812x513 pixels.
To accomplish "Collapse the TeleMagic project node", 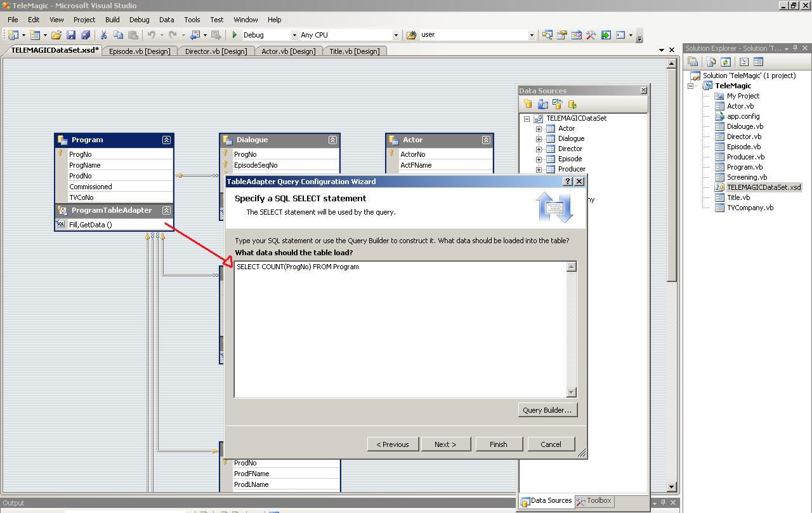I will (x=691, y=86).
